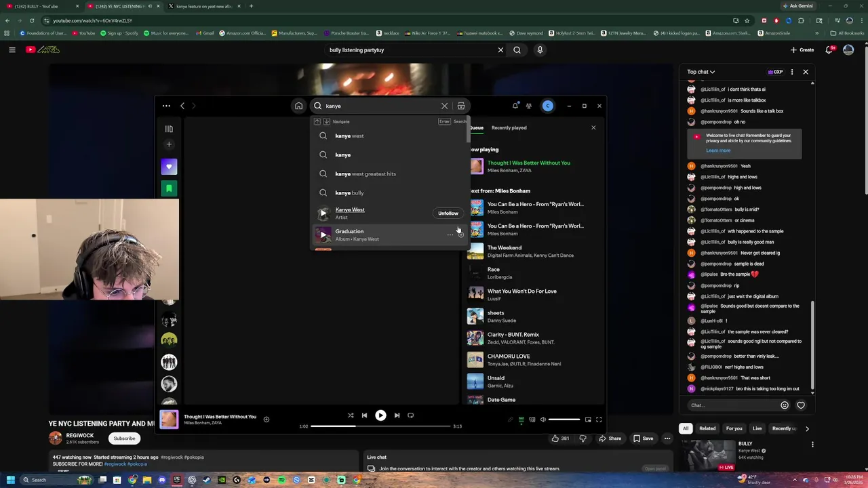The image size is (868, 488).
Task: Subscribe to REGIWOCK channel
Action: [124, 438]
